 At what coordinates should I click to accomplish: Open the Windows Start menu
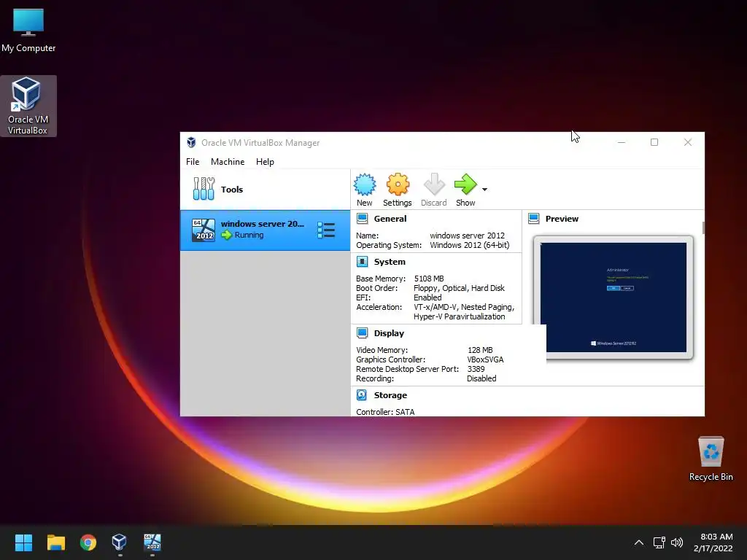(x=23, y=542)
